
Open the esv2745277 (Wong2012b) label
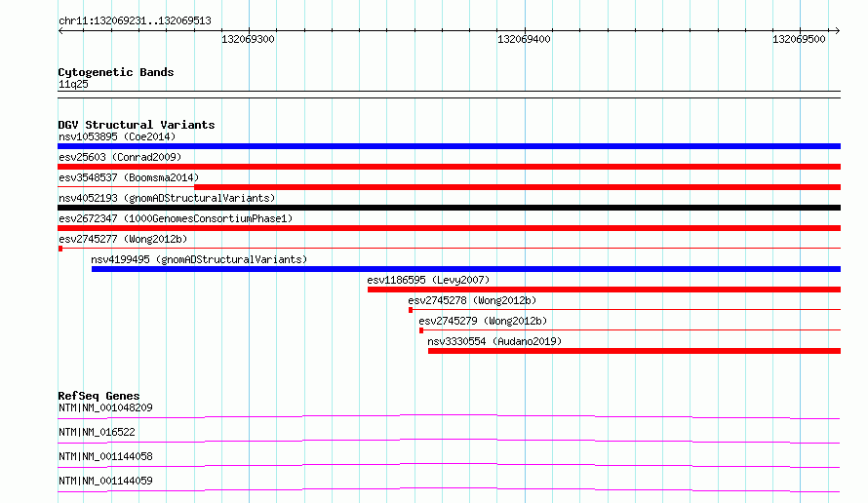123,239
